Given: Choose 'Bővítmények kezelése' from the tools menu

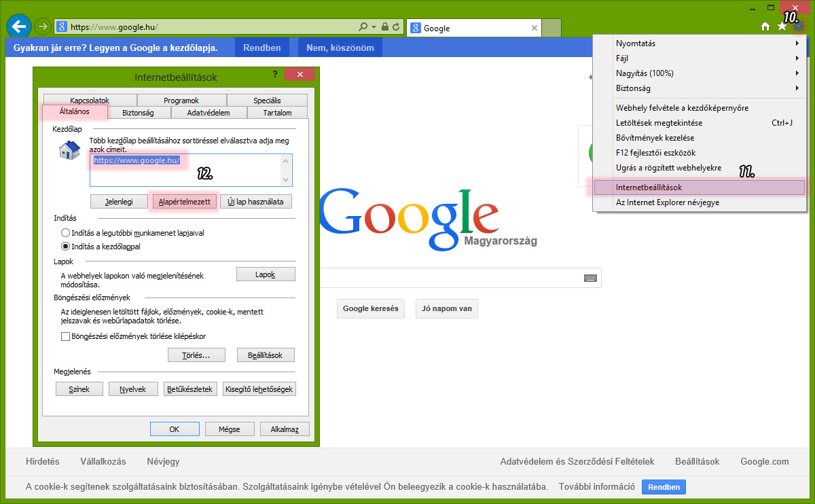Looking at the screenshot, I should (x=655, y=138).
